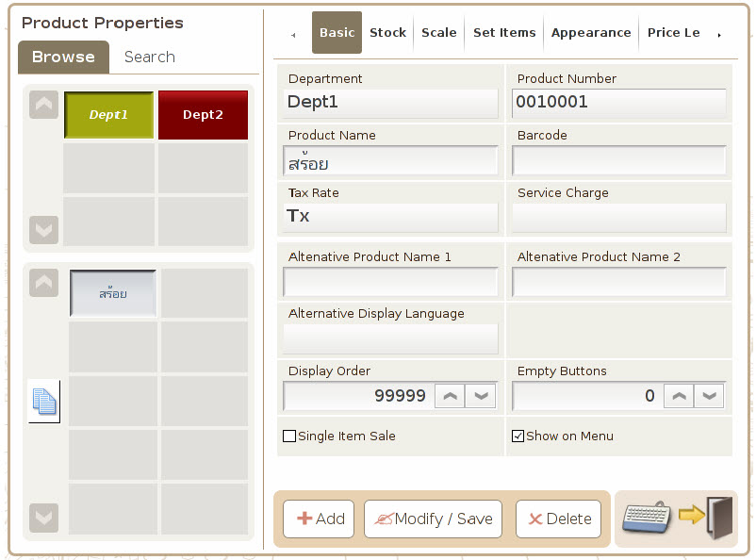Page the product list down
Screen dimensions: 756x560
tap(44, 518)
